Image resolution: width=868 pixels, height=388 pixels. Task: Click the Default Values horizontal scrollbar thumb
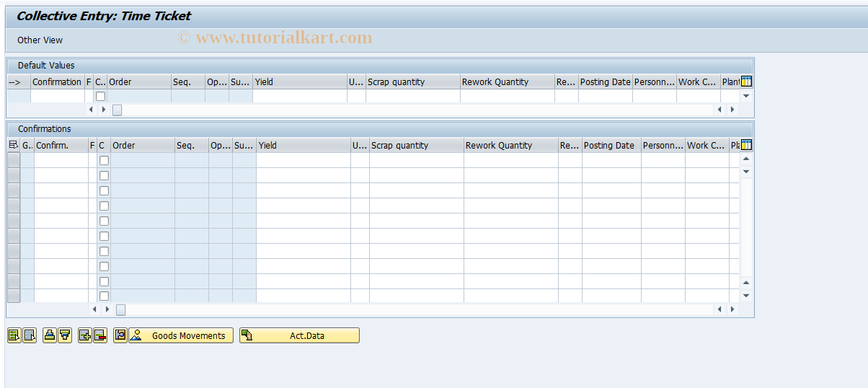tap(117, 110)
